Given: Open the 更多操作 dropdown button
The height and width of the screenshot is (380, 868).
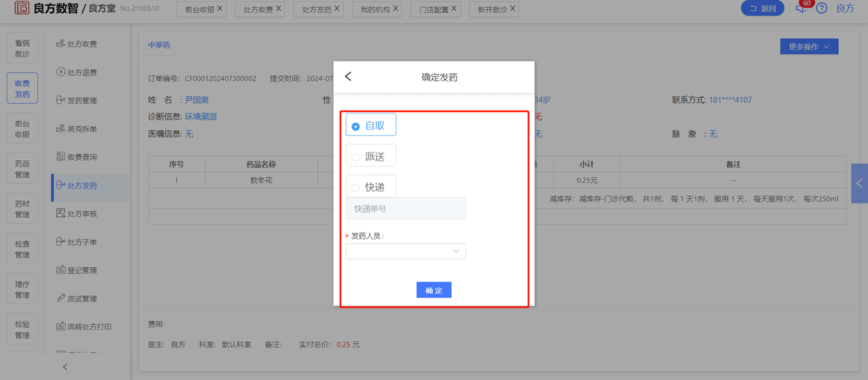Looking at the screenshot, I should tap(809, 47).
